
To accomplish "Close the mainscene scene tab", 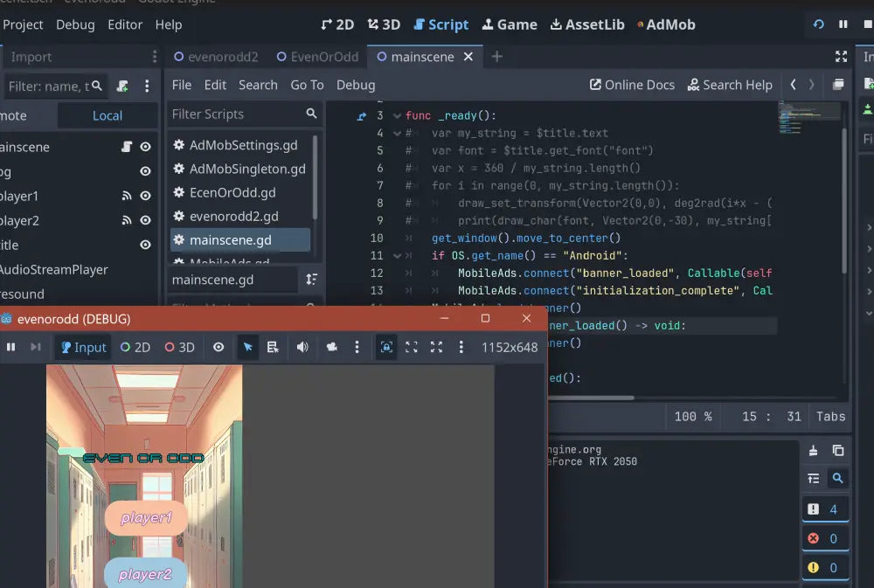I will 468,57.
